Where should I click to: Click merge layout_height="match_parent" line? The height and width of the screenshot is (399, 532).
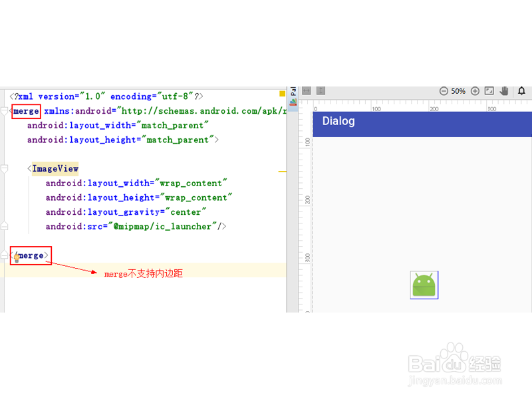(x=123, y=140)
